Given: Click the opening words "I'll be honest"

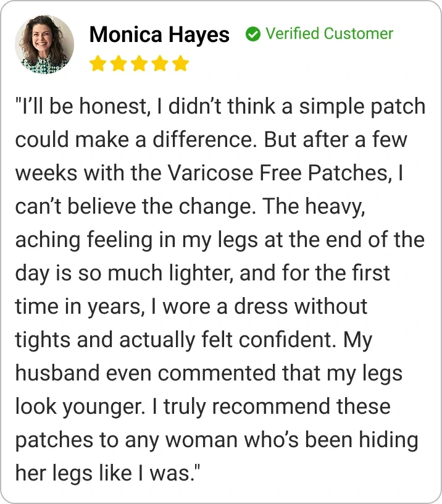Looking at the screenshot, I should (81, 106).
